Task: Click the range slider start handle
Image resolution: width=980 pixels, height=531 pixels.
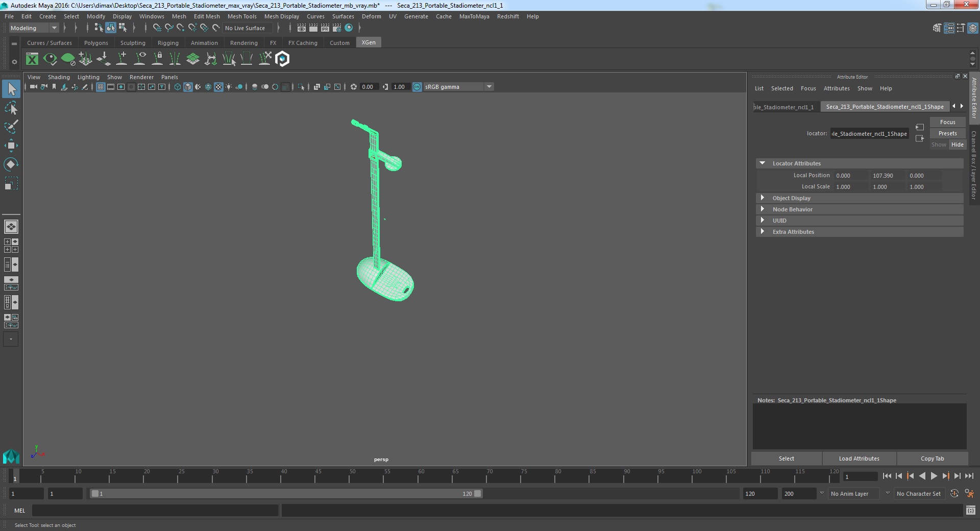Action: click(95, 494)
